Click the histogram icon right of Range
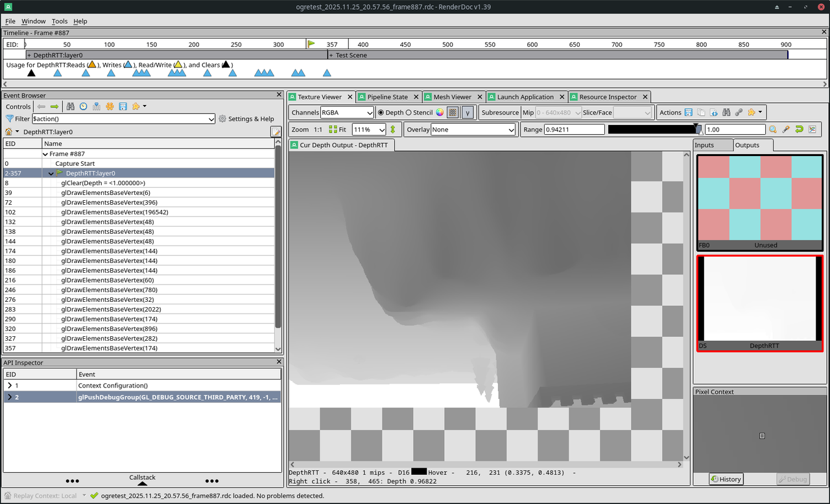Viewport: 830px width, 504px height. (x=812, y=130)
